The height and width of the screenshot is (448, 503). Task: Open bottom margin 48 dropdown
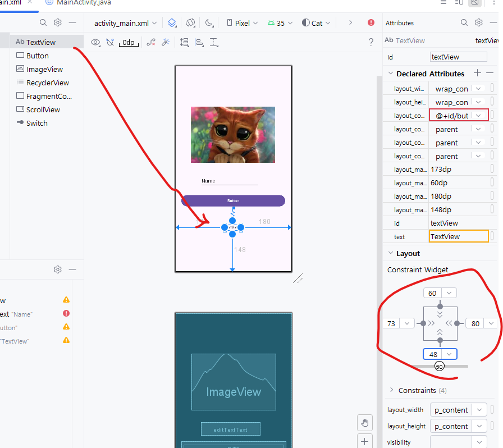(449, 354)
